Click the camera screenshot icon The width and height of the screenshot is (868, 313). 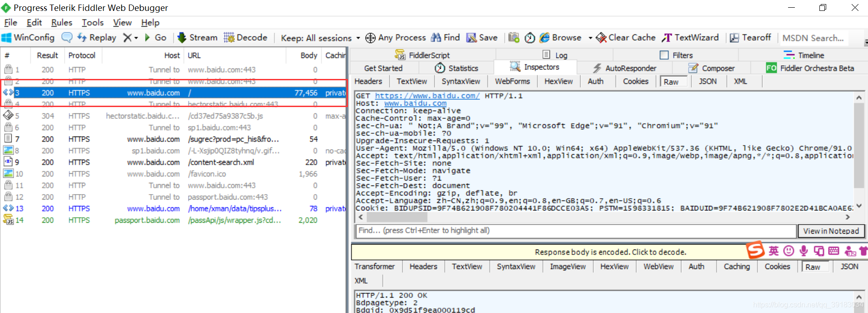pyautogui.click(x=514, y=38)
